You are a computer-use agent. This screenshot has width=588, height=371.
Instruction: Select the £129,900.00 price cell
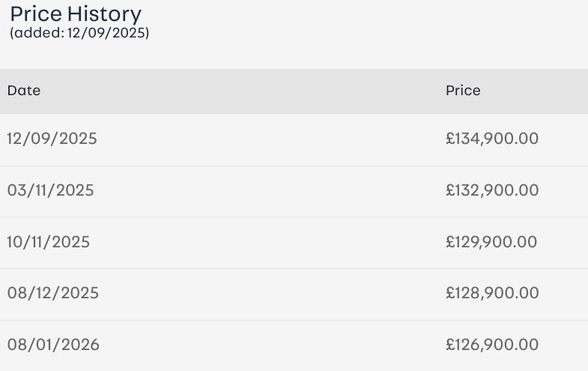[x=491, y=242]
